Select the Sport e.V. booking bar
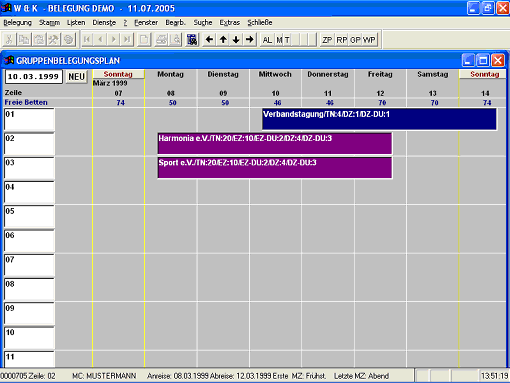This screenshot has width=510, height=383. point(275,168)
